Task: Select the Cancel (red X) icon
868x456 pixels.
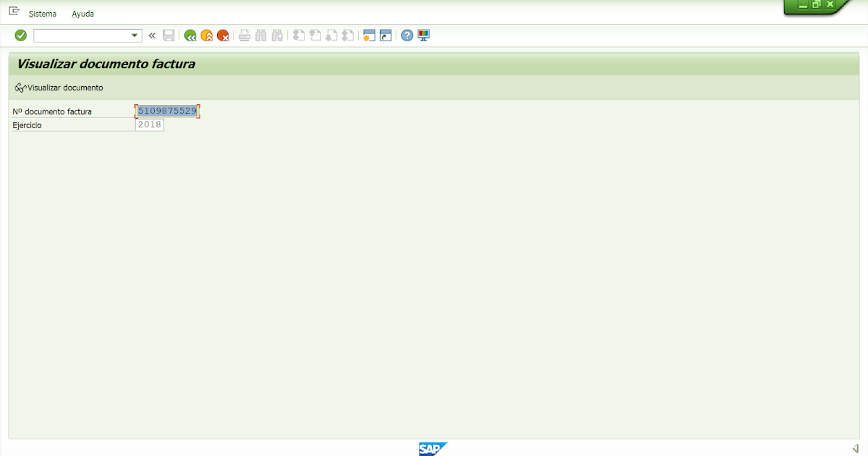Action: coord(223,35)
